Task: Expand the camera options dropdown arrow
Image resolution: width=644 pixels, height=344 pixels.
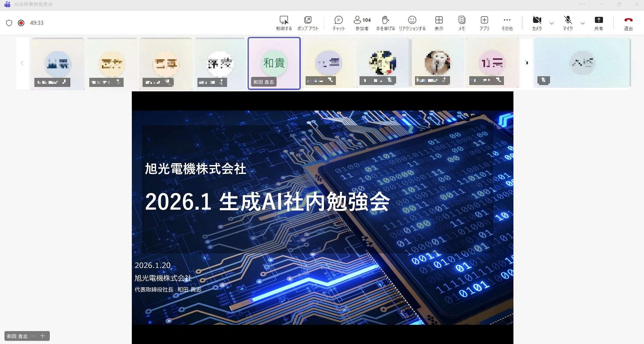Action: coord(552,23)
